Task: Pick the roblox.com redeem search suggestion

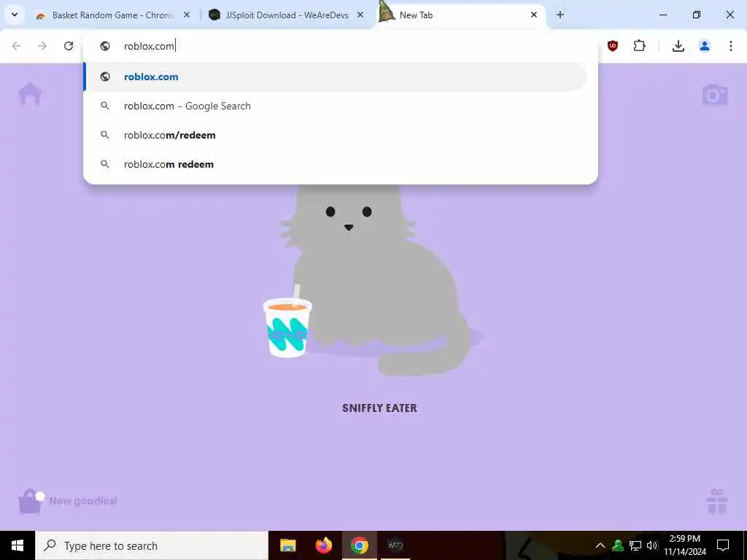Action: [x=336, y=164]
